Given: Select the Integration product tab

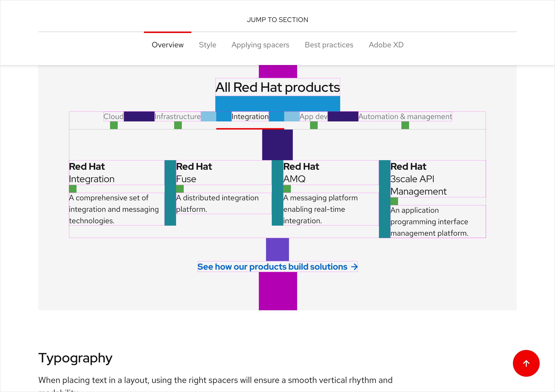Looking at the screenshot, I should [250, 117].
